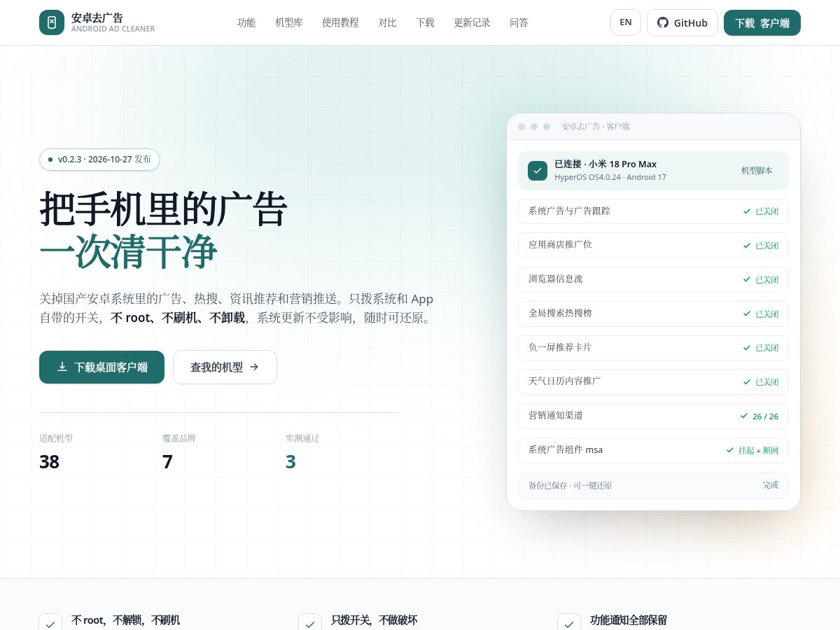This screenshot has width=840, height=630.
Task: Open the 对比 nav item
Action: pyautogui.click(x=388, y=22)
